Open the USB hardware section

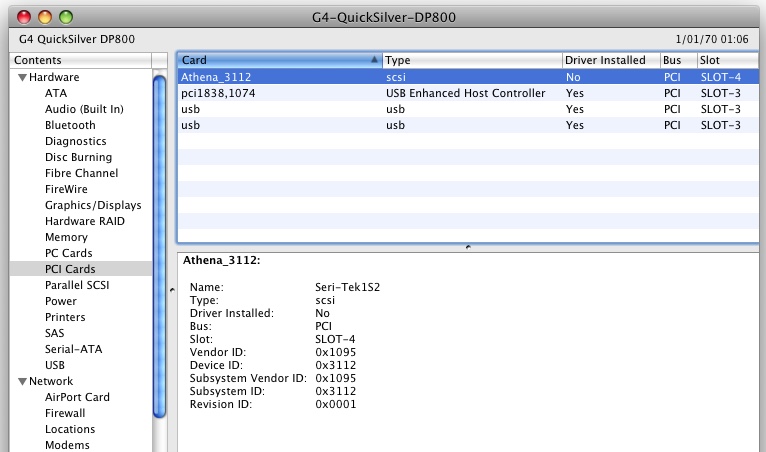[55, 365]
